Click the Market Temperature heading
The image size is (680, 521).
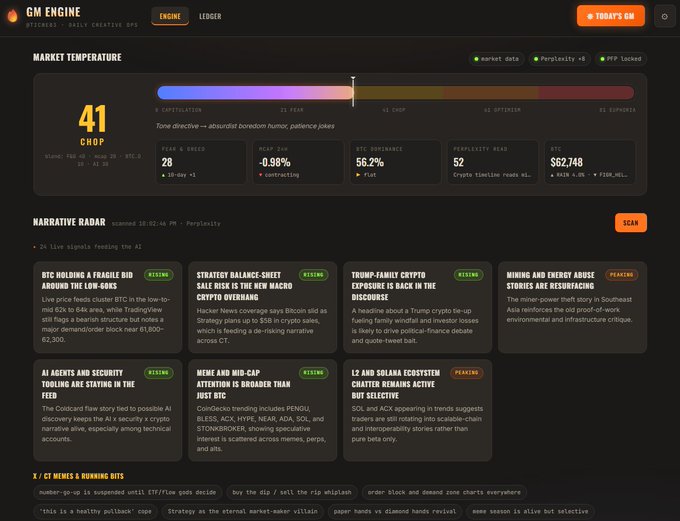point(77,57)
